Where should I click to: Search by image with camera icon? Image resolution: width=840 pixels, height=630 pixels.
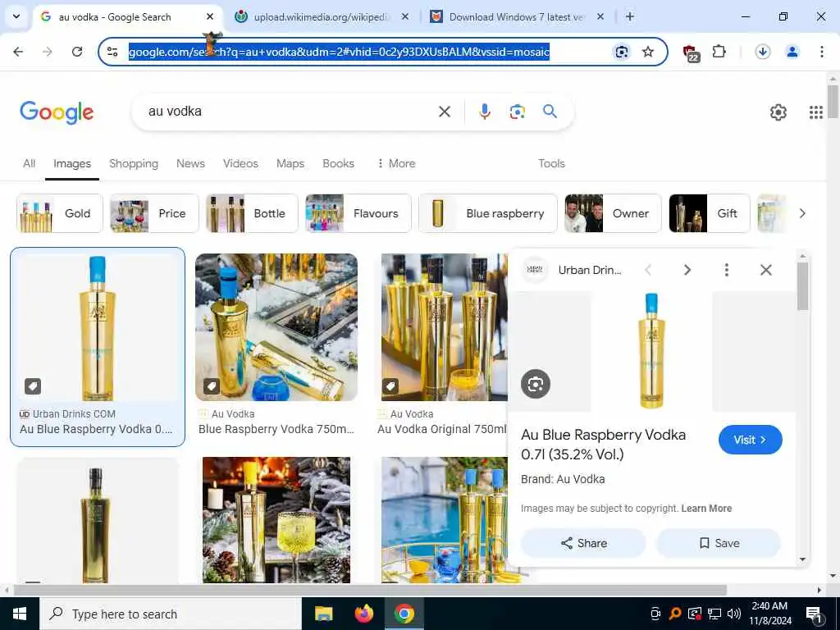pos(517,112)
